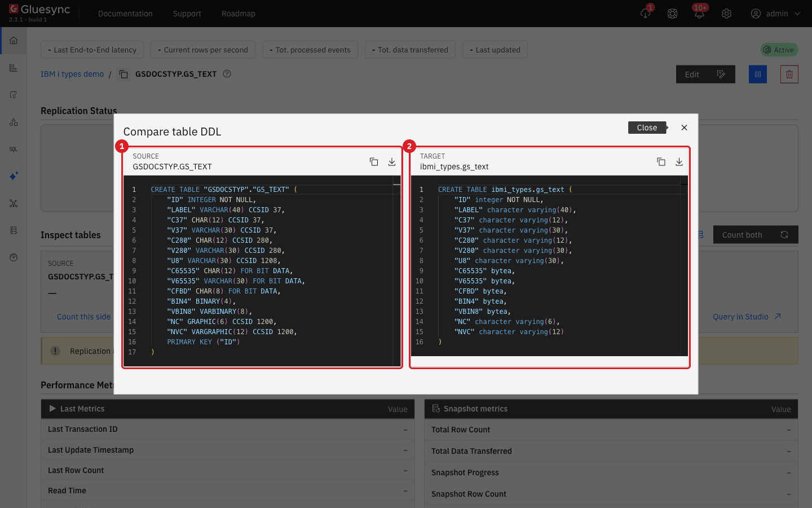This screenshot has height=508, width=812.
Task: Click the Active status badge
Action: 779,50
